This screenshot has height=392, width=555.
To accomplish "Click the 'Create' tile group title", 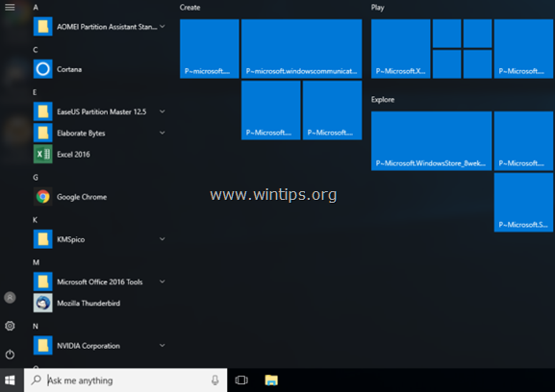I will pos(189,8).
